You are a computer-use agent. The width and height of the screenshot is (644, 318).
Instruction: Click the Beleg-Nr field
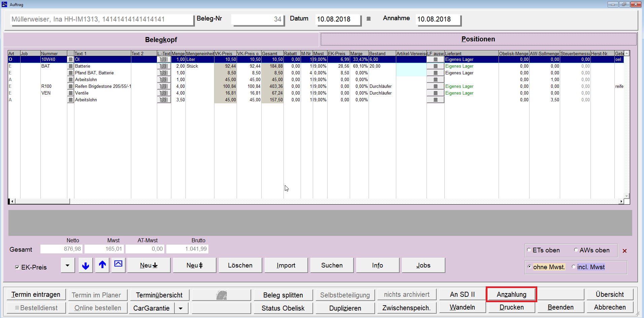(258, 19)
